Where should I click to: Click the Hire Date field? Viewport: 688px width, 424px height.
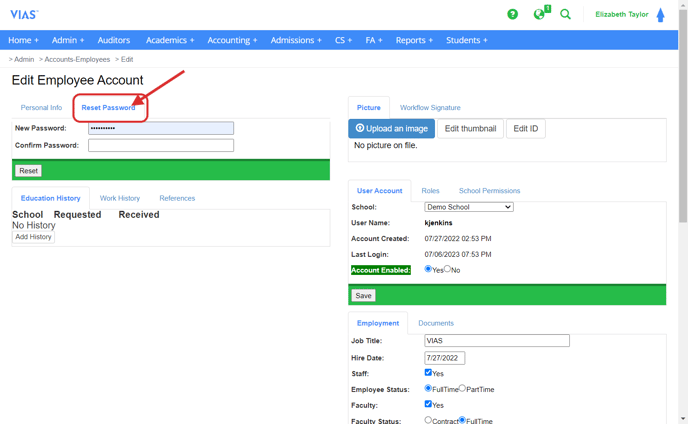click(444, 358)
